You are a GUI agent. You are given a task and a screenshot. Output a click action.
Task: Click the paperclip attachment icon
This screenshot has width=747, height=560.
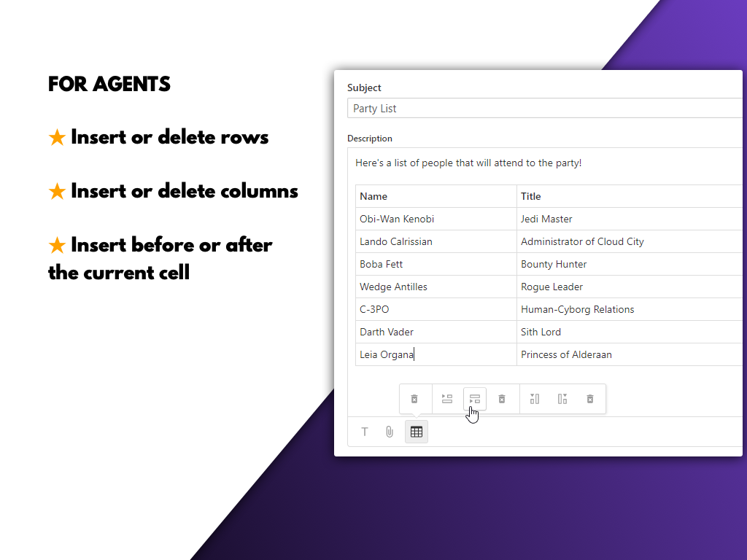click(x=390, y=432)
